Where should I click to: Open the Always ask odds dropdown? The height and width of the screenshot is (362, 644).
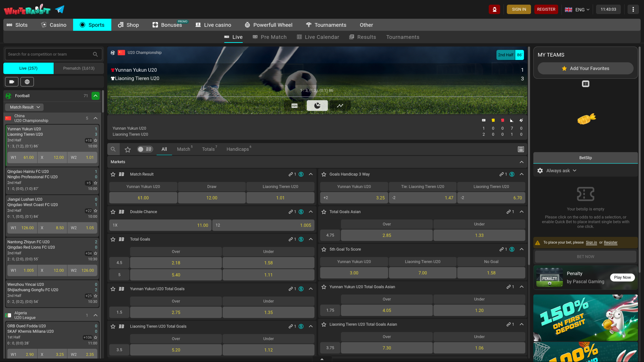561,171
